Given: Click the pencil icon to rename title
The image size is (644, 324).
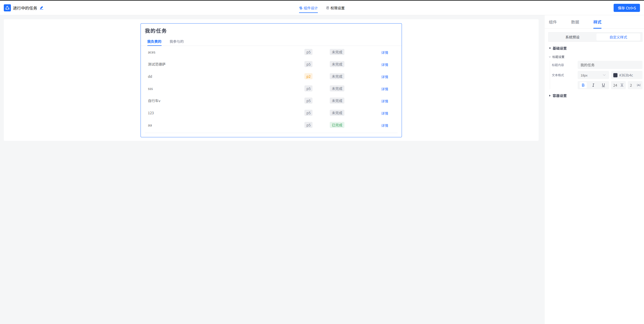Looking at the screenshot, I should point(42,8).
